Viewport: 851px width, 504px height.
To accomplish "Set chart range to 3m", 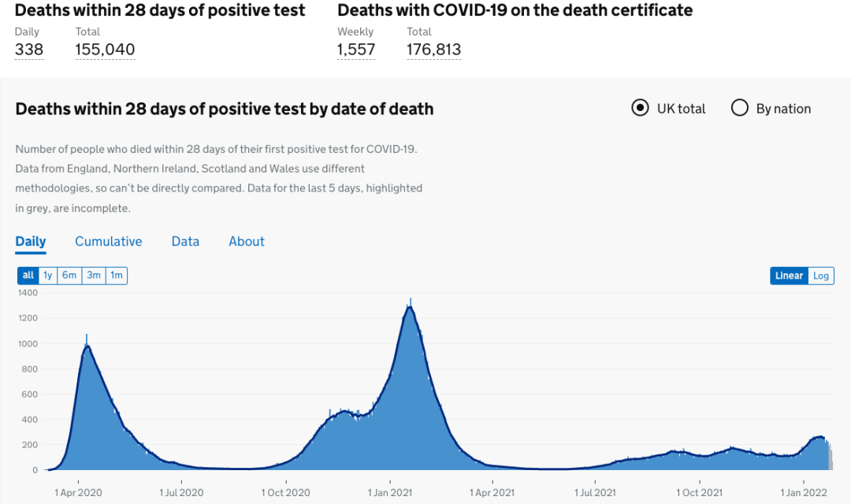I will (94, 276).
